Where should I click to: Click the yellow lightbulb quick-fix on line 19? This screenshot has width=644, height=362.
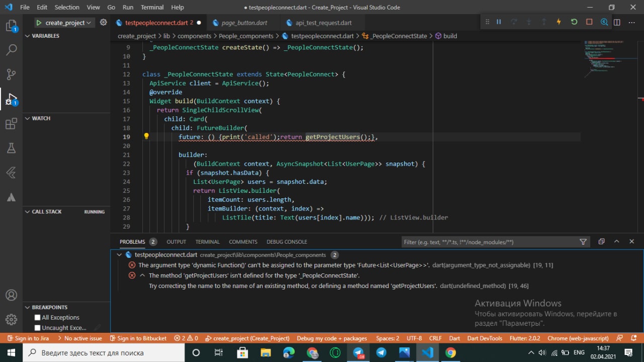click(x=146, y=136)
